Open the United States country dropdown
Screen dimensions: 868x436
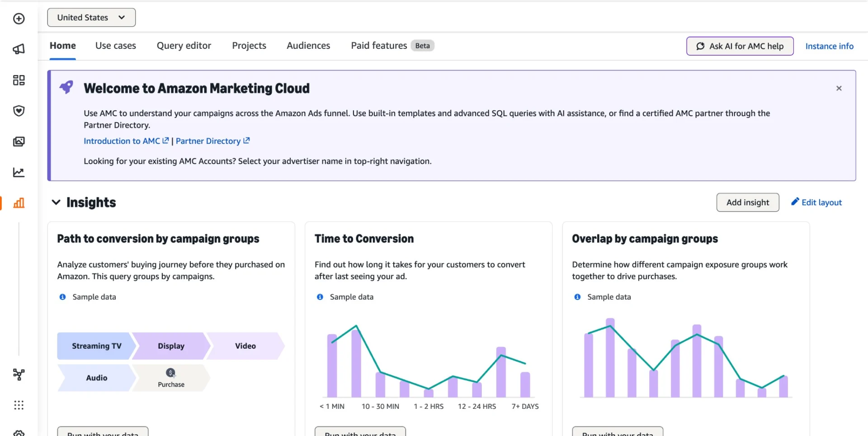91,18
